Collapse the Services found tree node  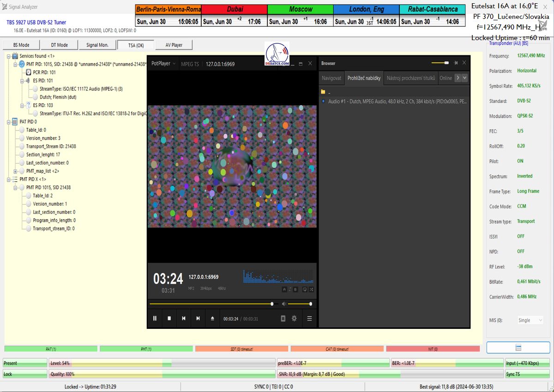(x=9, y=56)
